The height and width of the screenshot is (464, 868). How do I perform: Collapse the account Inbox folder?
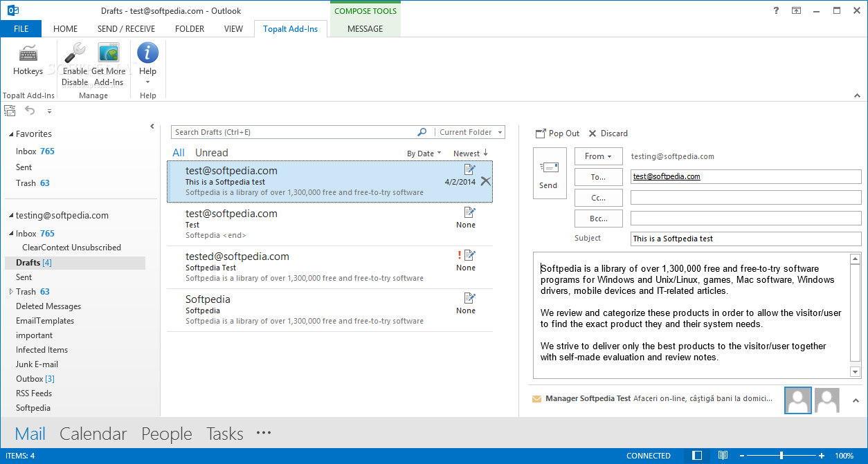pyautogui.click(x=11, y=234)
